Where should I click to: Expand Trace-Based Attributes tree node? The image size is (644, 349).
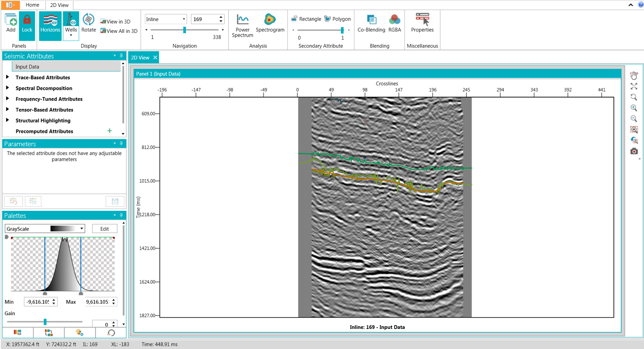[x=8, y=78]
